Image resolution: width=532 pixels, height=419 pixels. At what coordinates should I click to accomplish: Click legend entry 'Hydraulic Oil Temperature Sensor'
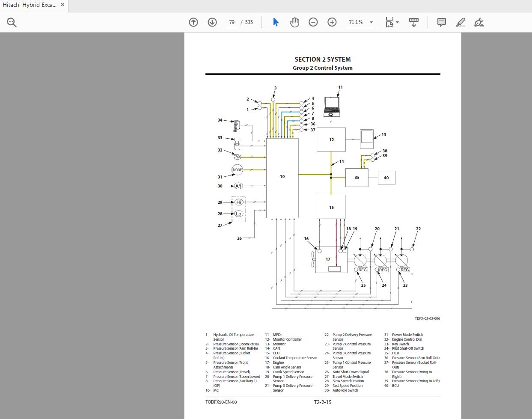(x=234, y=337)
